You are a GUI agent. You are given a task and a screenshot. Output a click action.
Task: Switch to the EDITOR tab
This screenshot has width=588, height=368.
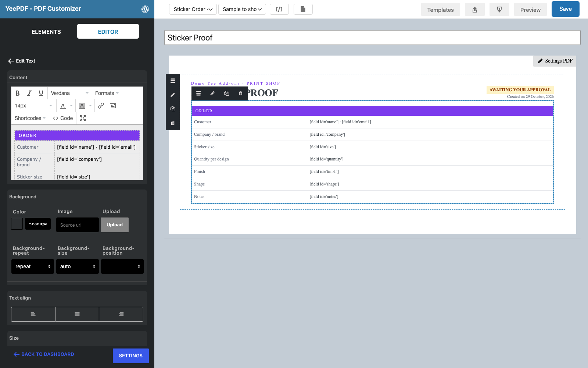(x=108, y=32)
